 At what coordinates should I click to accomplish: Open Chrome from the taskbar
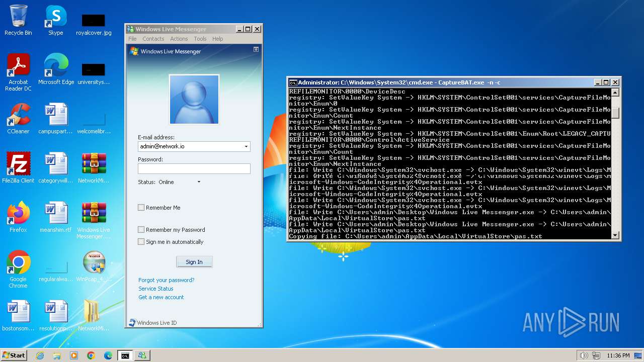pyautogui.click(x=91, y=355)
